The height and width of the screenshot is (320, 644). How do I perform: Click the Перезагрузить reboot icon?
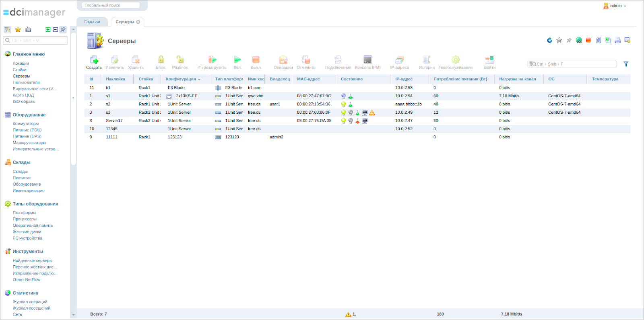tap(212, 60)
